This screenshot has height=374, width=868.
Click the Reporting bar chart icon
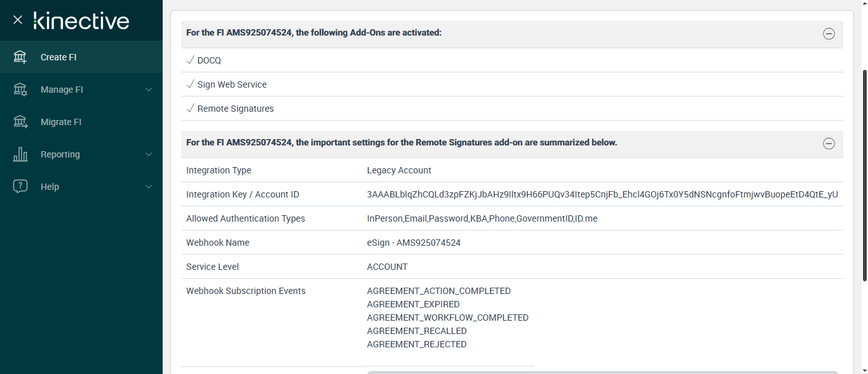20,154
